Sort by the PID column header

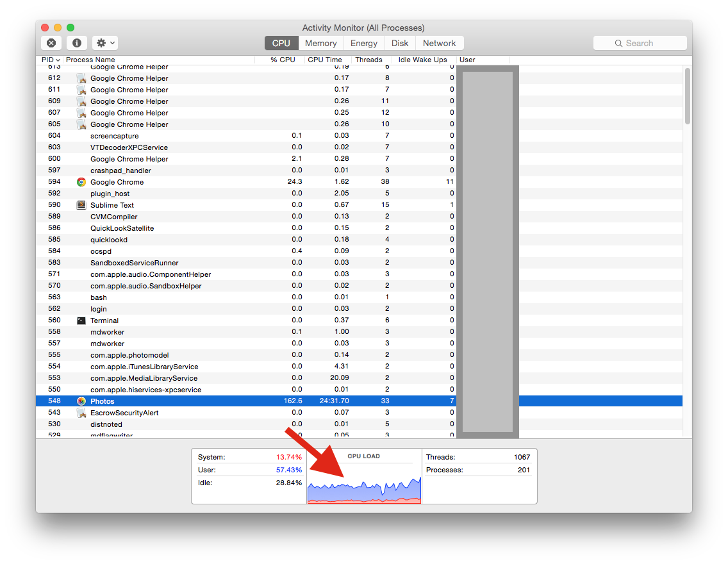pos(50,60)
